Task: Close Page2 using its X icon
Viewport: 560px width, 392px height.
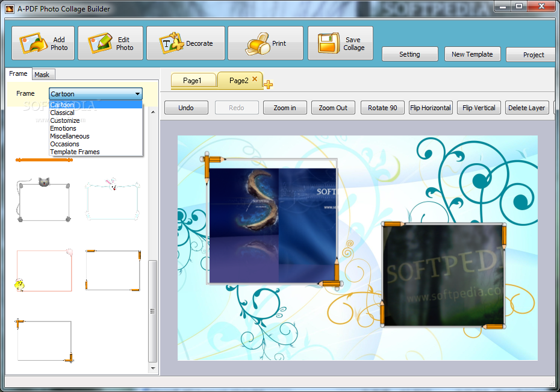Action: tap(255, 79)
